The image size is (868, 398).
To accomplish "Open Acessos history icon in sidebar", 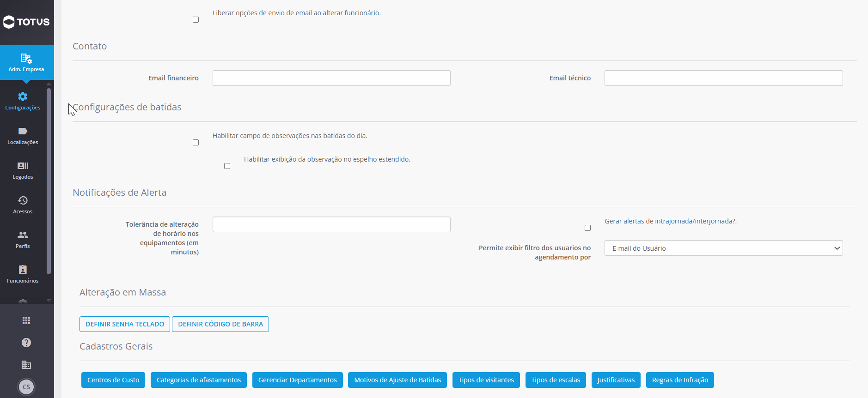I will pyautogui.click(x=23, y=200).
